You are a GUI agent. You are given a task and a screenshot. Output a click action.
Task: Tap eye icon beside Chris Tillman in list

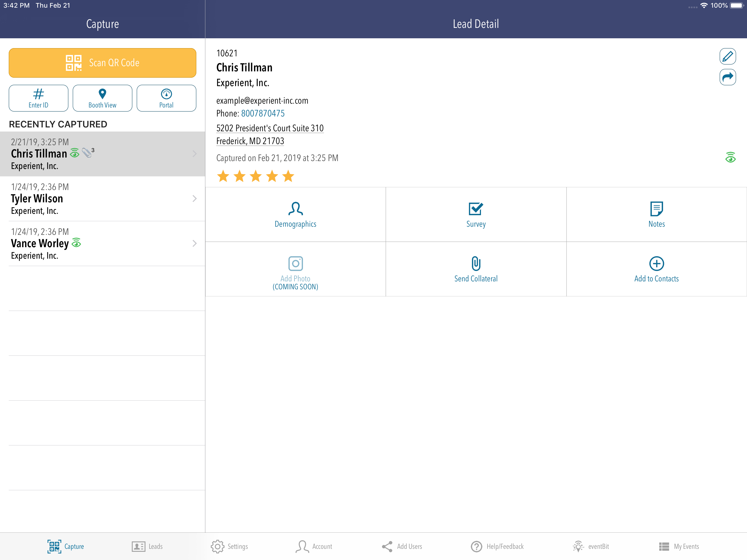(x=75, y=153)
